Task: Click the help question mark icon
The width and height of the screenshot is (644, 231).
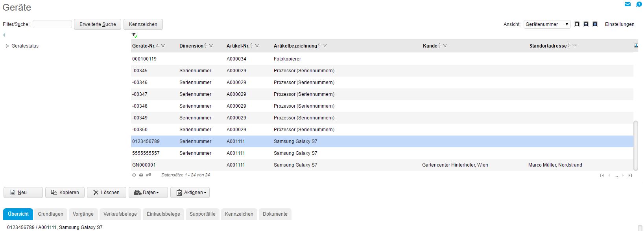Action: [639, 4]
